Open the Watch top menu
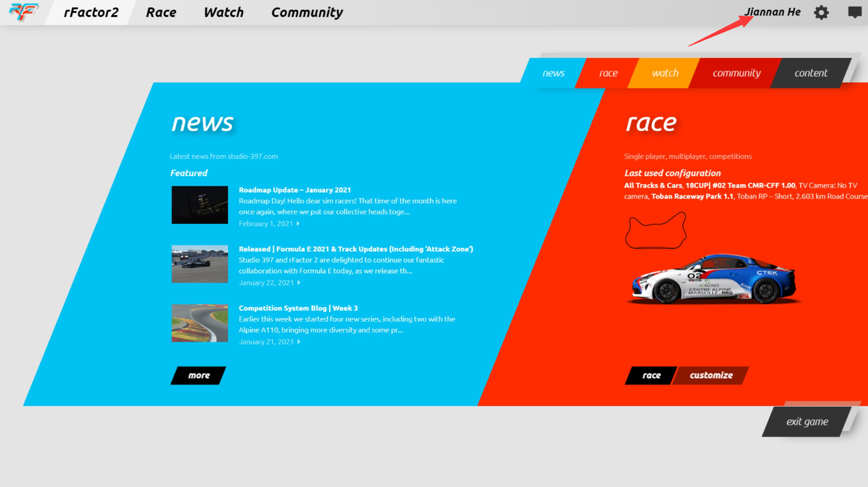 (x=223, y=12)
